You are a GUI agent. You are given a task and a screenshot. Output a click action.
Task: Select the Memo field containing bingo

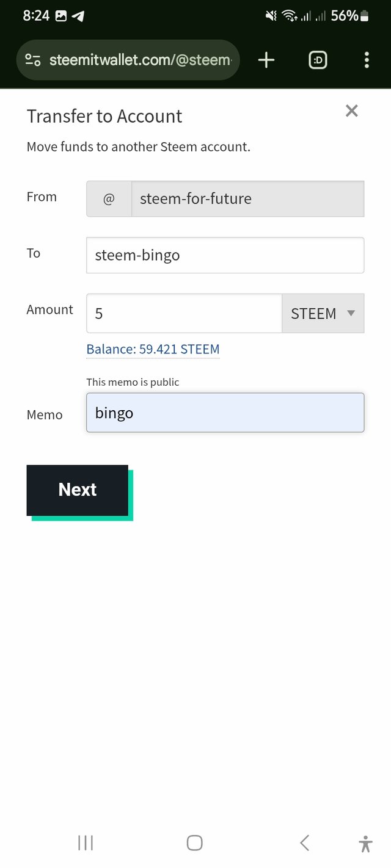pyautogui.click(x=225, y=413)
